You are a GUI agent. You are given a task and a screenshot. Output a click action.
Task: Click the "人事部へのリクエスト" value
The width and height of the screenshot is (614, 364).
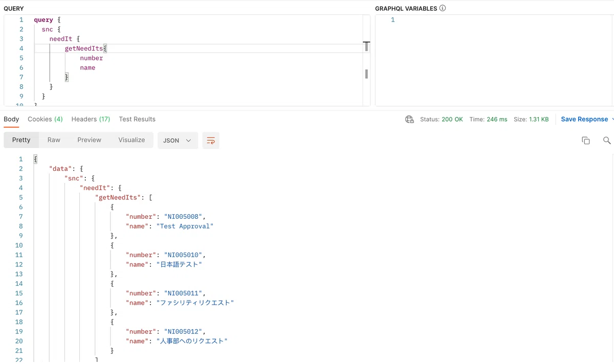pyautogui.click(x=192, y=341)
